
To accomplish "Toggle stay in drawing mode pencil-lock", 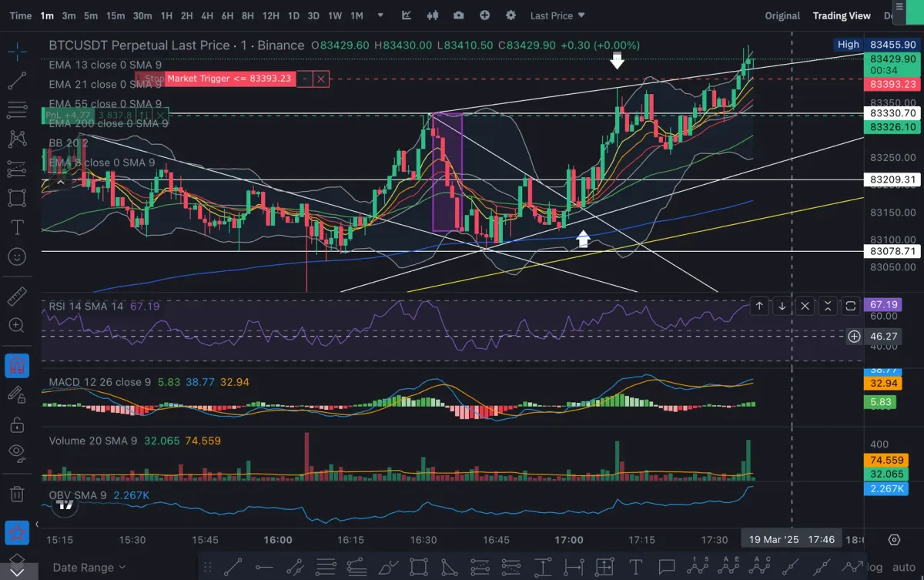I will tap(17, 394).
